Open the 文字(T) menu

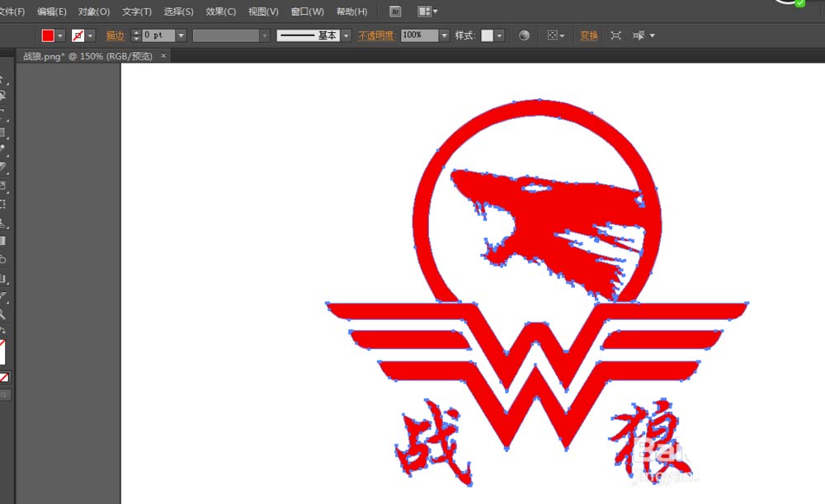tap(137, 12)
